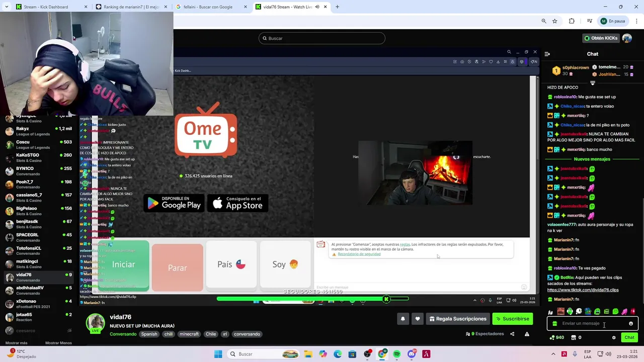Open the Chrome three-dot menu
The width and height of the screenshot is (644, 362).
(636, 21)
